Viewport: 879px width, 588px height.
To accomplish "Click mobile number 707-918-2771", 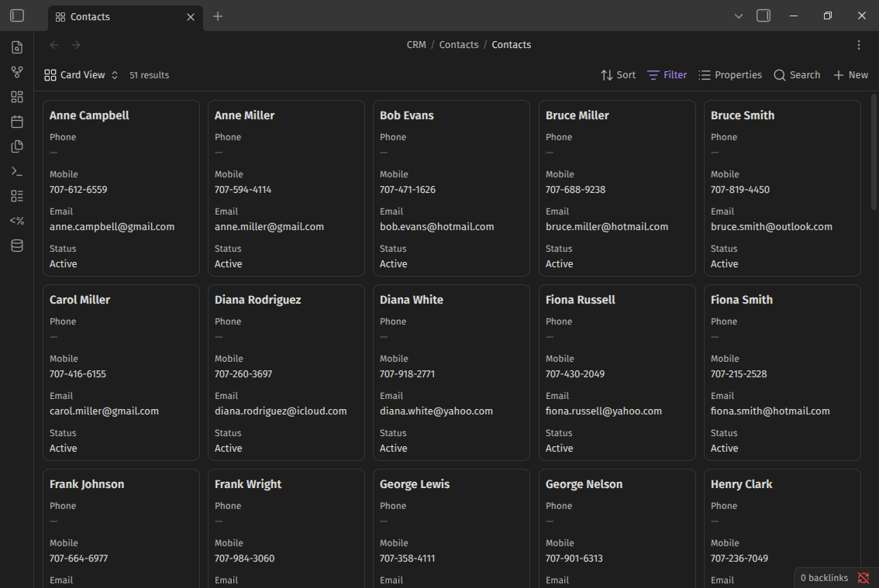I will click(x=407, y=374).
